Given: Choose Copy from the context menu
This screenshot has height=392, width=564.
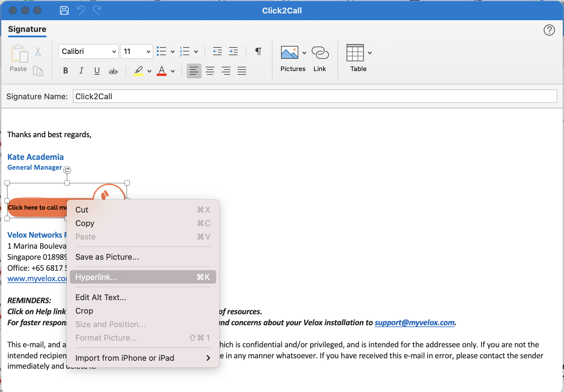Looking at the screenshot, I should [143, 223].
